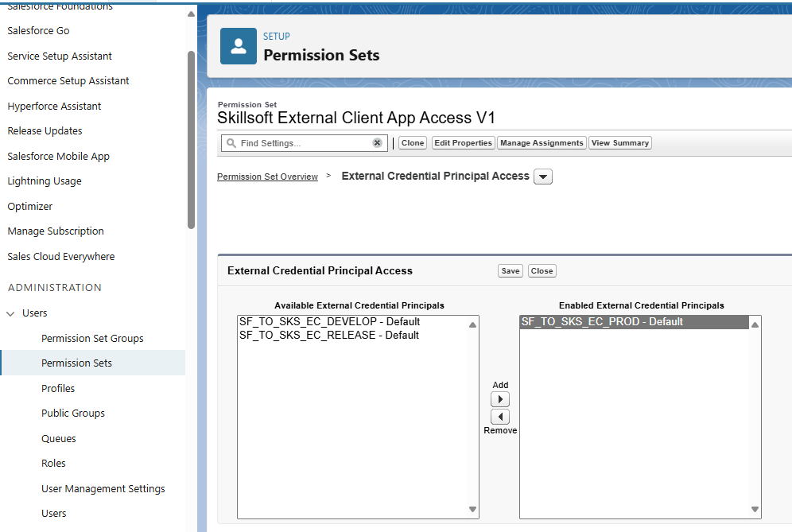Clone the permission set

pyautogui.click(x=413, y=143)
